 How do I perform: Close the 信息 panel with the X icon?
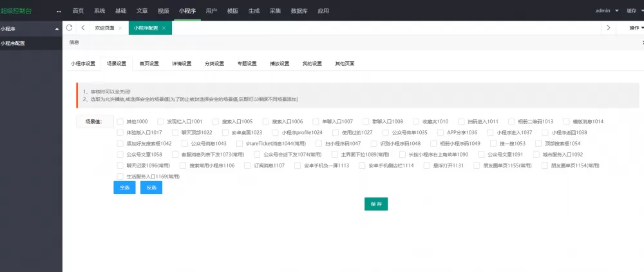click(642, 43)
